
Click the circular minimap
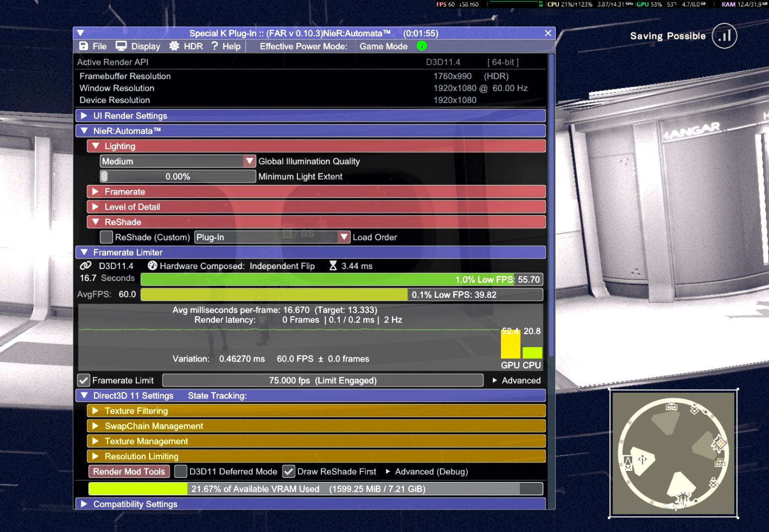[673, 453]
